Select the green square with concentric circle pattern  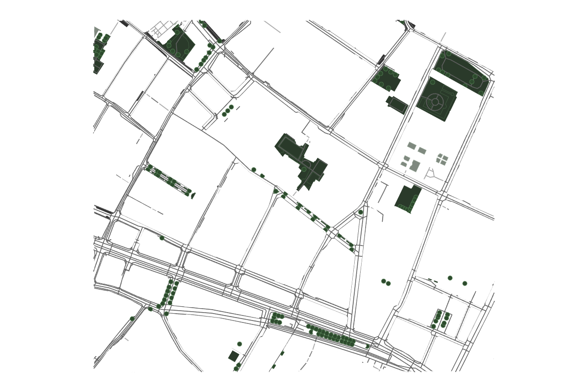437,99
